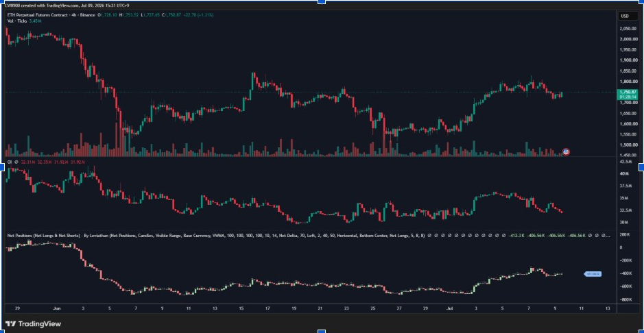
Task: Click the 2,050.00 price axis label
Action: [x=629, y=29]
